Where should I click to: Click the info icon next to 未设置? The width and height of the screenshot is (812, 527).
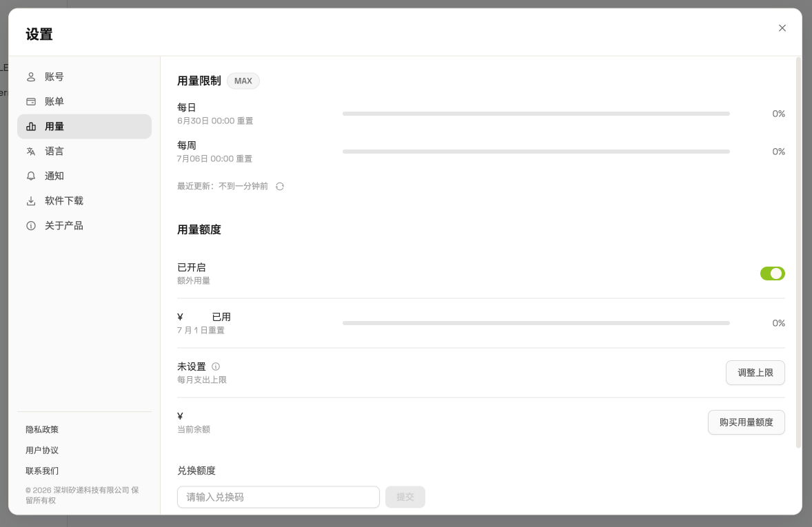[216, 366]
